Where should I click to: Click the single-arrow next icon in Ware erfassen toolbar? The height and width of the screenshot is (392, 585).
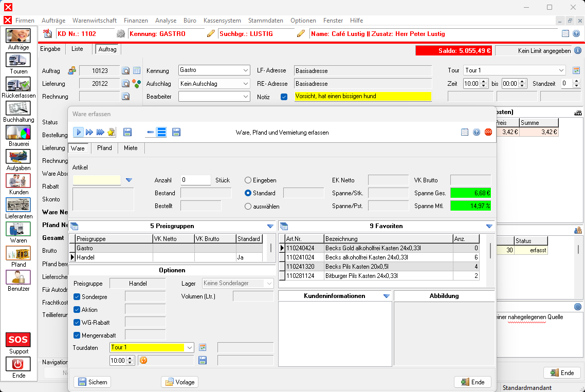[78, 132]
